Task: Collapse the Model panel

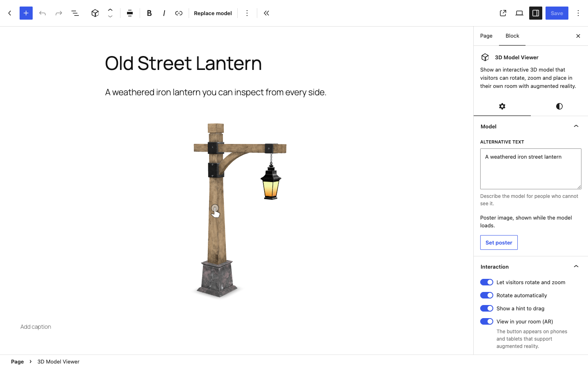Action: click(x=531, y=126)
